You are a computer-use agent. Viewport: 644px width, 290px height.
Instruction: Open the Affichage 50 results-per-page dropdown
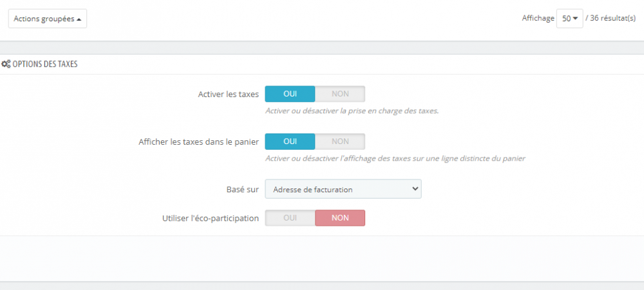tap(569, 19)
